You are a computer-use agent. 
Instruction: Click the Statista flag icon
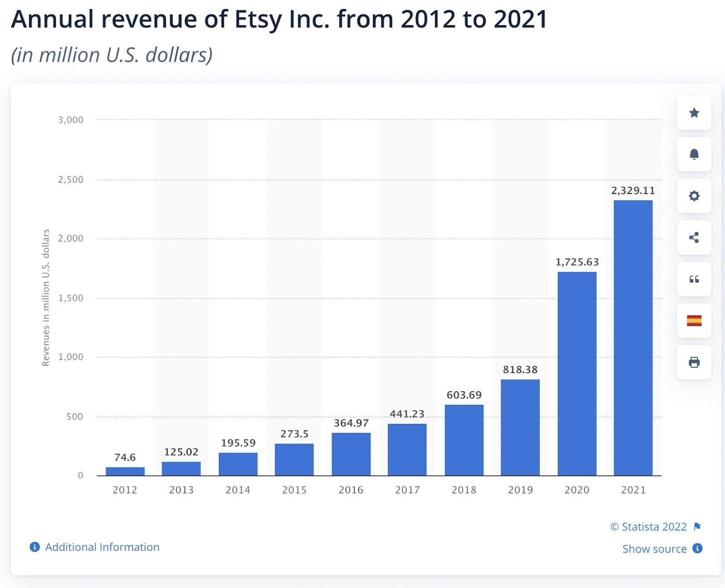click(697, 526)
